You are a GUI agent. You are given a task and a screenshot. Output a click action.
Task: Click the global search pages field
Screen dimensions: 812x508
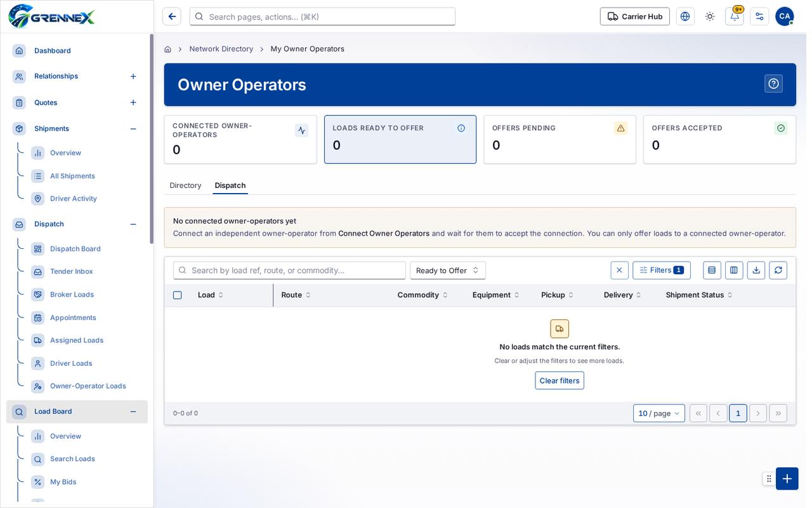(322, 17)
